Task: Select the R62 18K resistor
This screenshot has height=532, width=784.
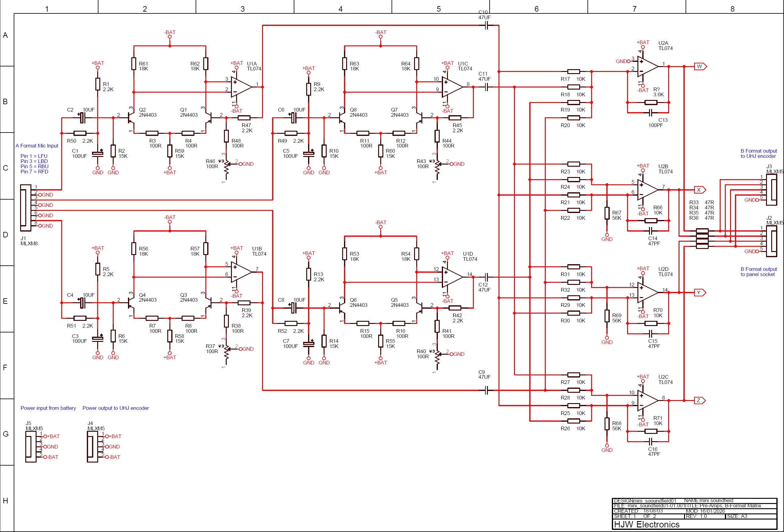Action: coord(206,64)
